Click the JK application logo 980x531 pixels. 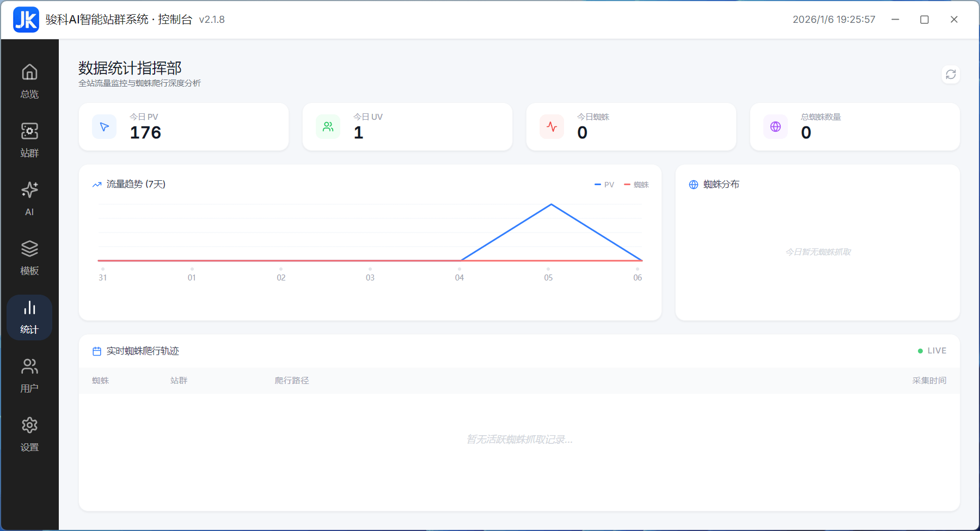click(x=26, y=20)
